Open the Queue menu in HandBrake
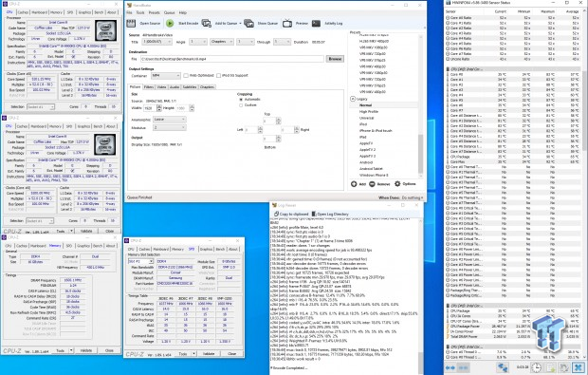588x375 pixels. click(x=169, y=12)
